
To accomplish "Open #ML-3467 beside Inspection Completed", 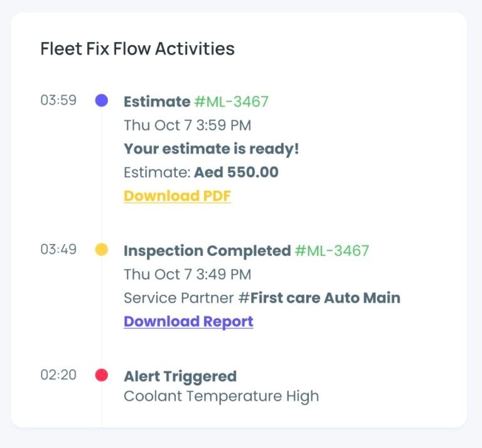I will 332,251.
